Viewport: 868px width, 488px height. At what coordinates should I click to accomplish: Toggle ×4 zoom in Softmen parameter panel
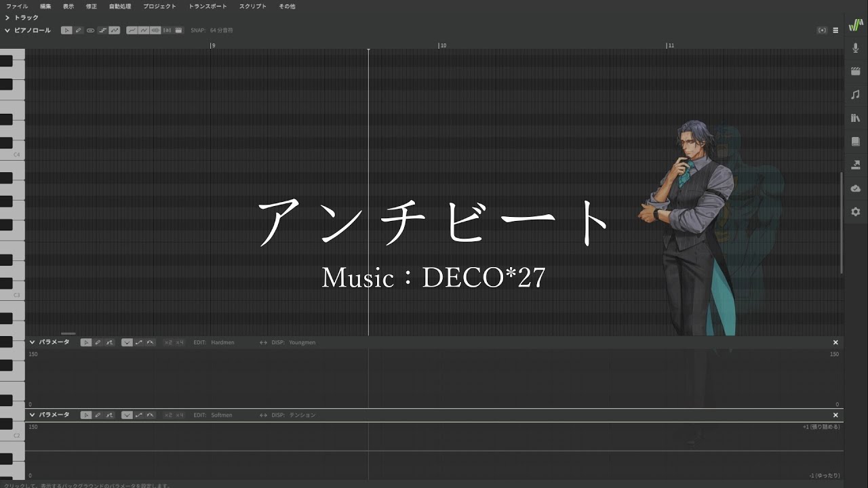pyautogui.click(x=180, y=415)
